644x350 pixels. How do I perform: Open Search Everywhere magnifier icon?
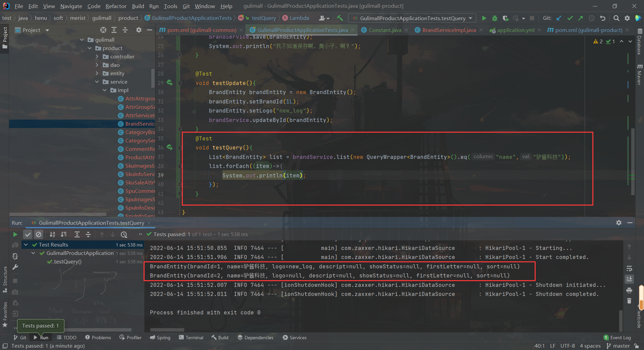[616, 18]
